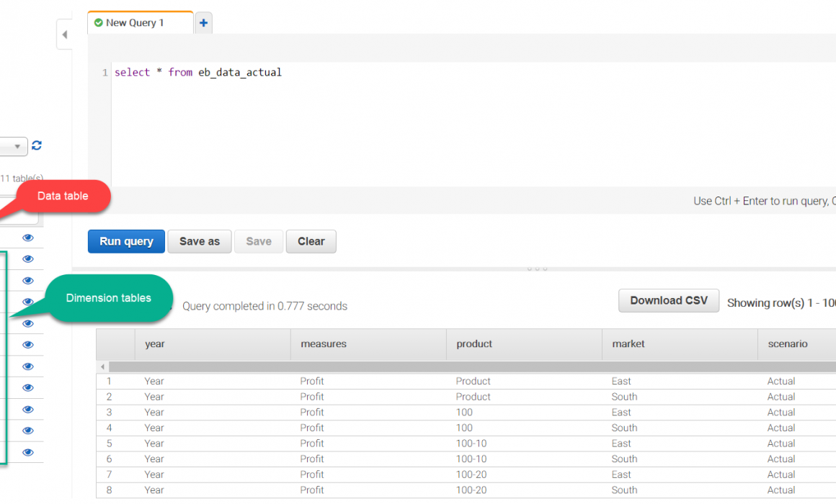Clear the query editor using Clear button
Viewport: 836px width, 504px height.
(311, 241)
